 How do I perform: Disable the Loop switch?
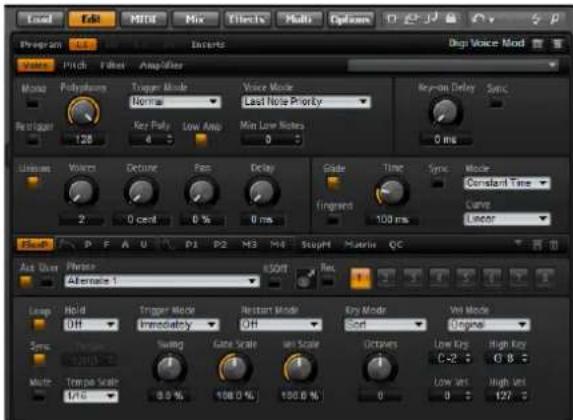coord(38,324)
